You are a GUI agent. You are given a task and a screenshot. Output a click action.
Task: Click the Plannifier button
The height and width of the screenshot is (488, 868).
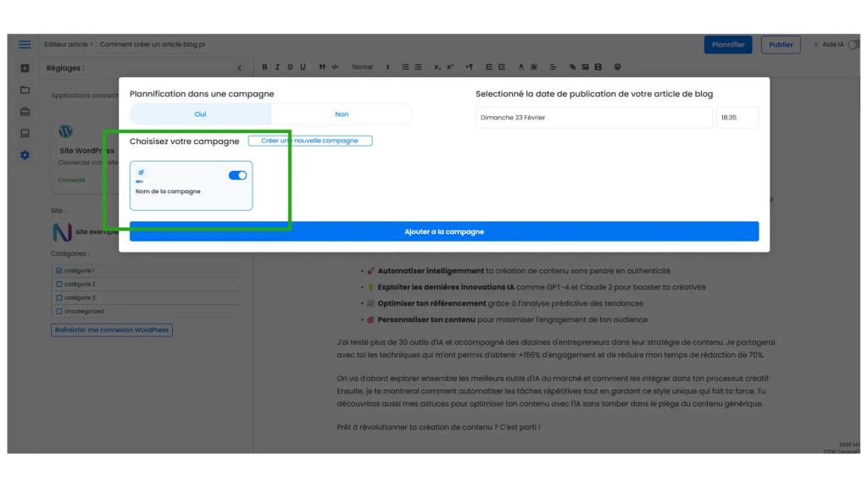tap(728, 45)
